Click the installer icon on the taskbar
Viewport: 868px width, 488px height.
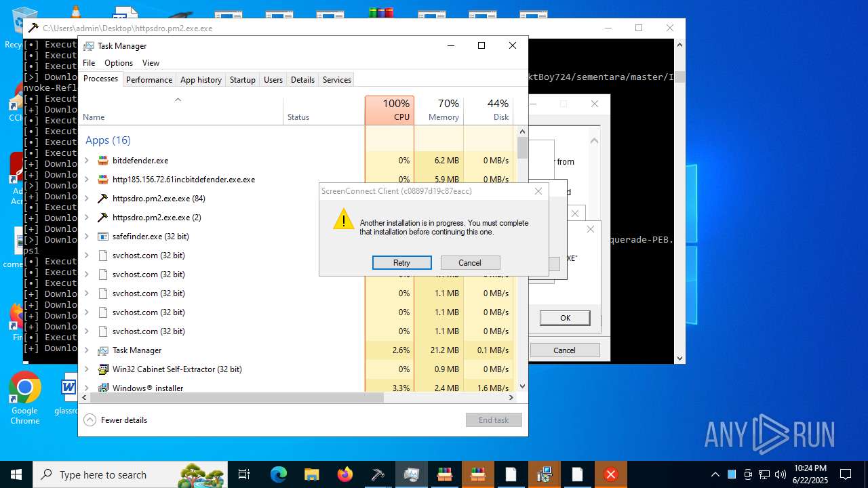[x=545, y=474]
